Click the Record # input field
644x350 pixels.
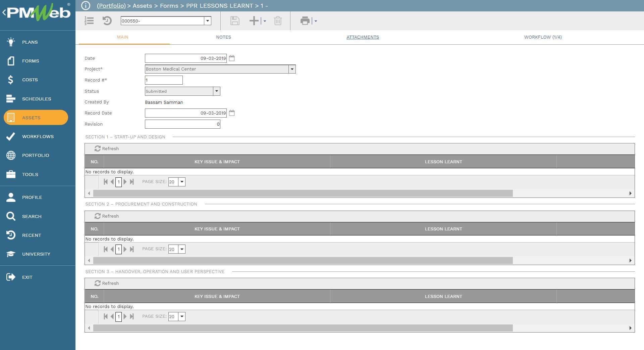point(164,80)
